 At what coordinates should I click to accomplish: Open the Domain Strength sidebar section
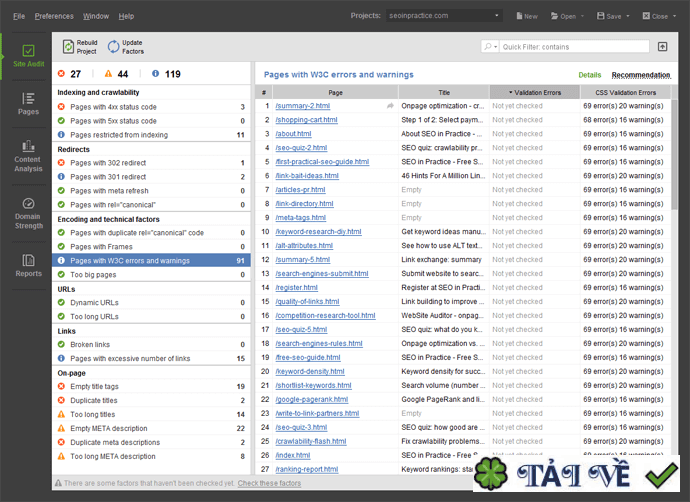click(28, 211)
